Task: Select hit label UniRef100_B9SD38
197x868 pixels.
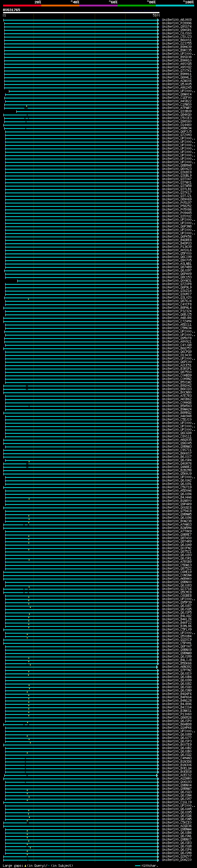Action: (177, 57)
